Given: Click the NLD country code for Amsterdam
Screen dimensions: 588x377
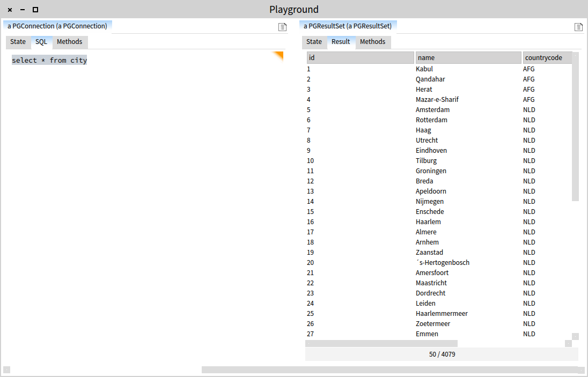Looking at the screenshot, I should click(x=529, y=110).
